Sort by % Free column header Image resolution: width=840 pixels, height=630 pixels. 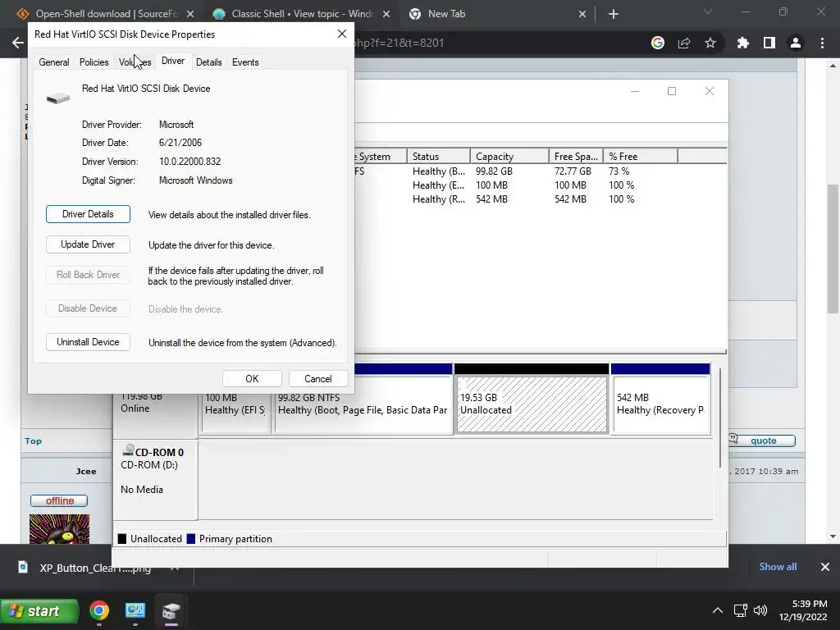click(x=640, y=157)
